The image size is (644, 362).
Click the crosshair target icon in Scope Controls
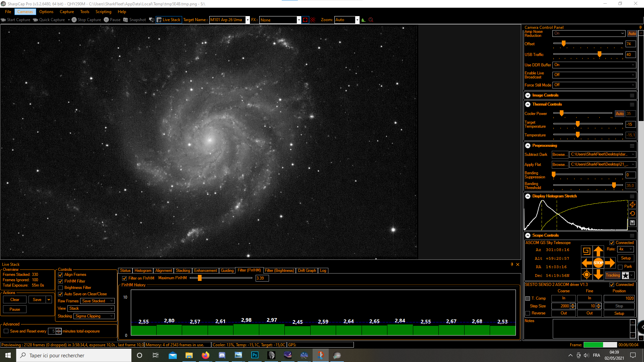(587, 275)
